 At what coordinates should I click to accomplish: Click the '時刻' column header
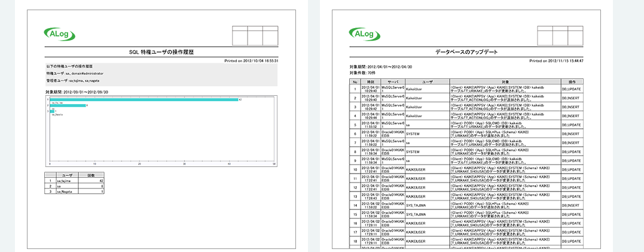click(371, 82)
